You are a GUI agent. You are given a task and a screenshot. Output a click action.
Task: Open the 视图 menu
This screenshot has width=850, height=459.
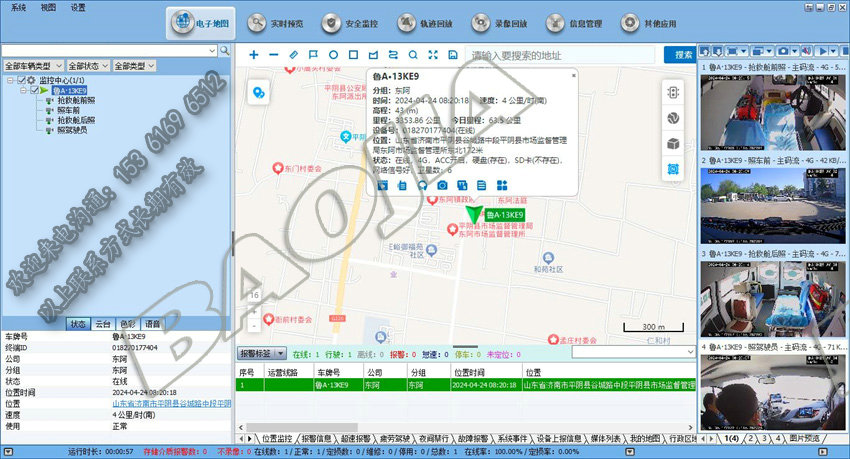pos(48,7)
